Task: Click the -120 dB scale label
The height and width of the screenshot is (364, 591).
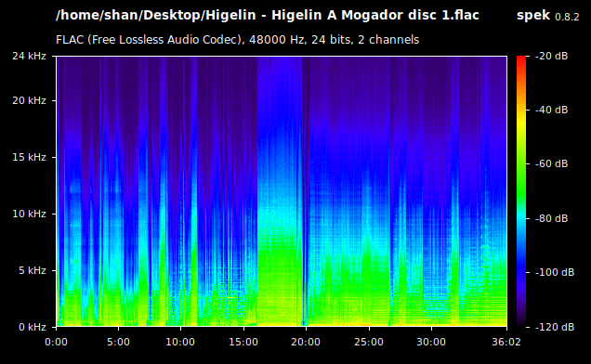Action: [555, 327]
